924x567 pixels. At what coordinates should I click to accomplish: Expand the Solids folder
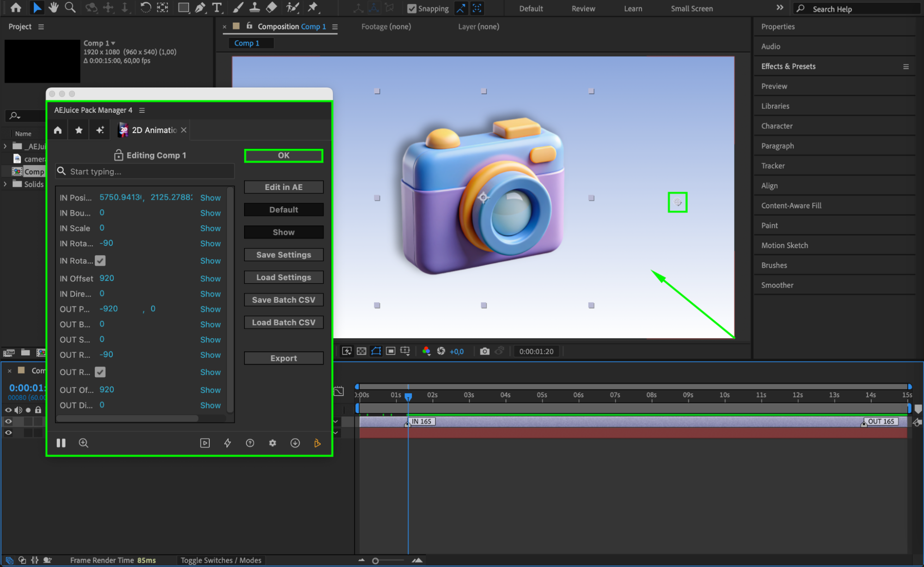[x=6, y=184]
